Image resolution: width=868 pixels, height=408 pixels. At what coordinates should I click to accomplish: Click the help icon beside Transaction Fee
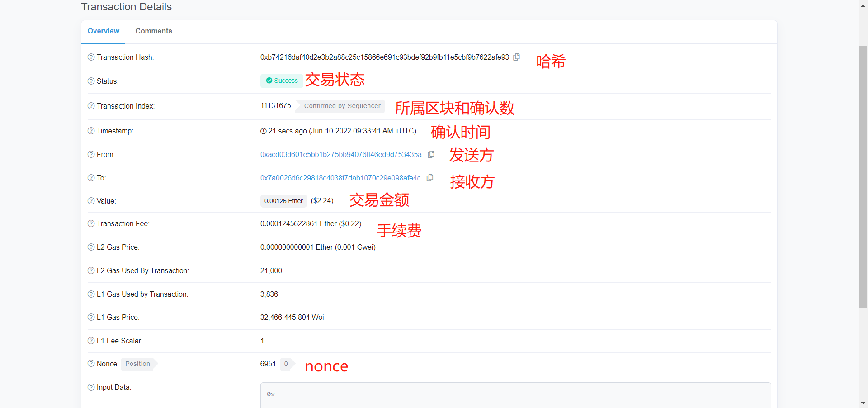pos(90,223)
